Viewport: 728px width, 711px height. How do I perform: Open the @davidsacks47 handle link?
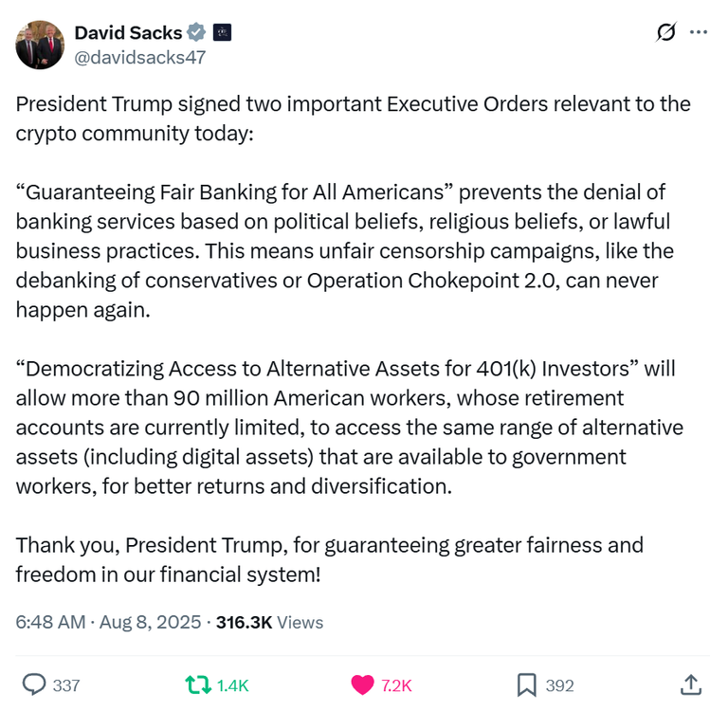[139, 58]
